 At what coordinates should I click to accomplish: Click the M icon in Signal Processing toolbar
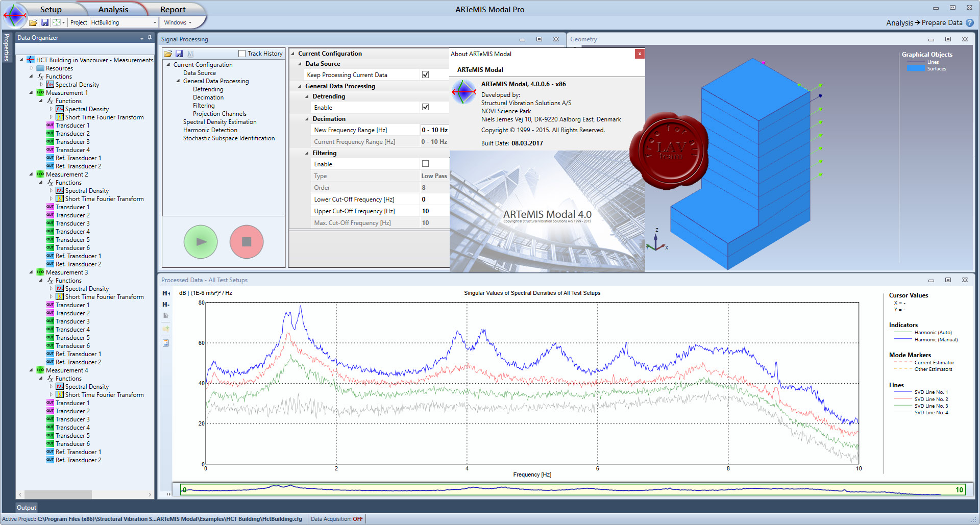click(x=190, y=54)
